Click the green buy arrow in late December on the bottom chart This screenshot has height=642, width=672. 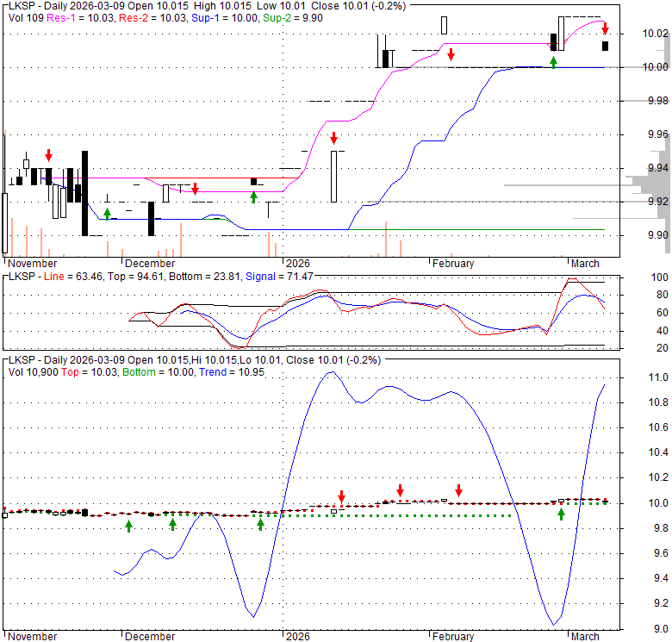[260, 525]
